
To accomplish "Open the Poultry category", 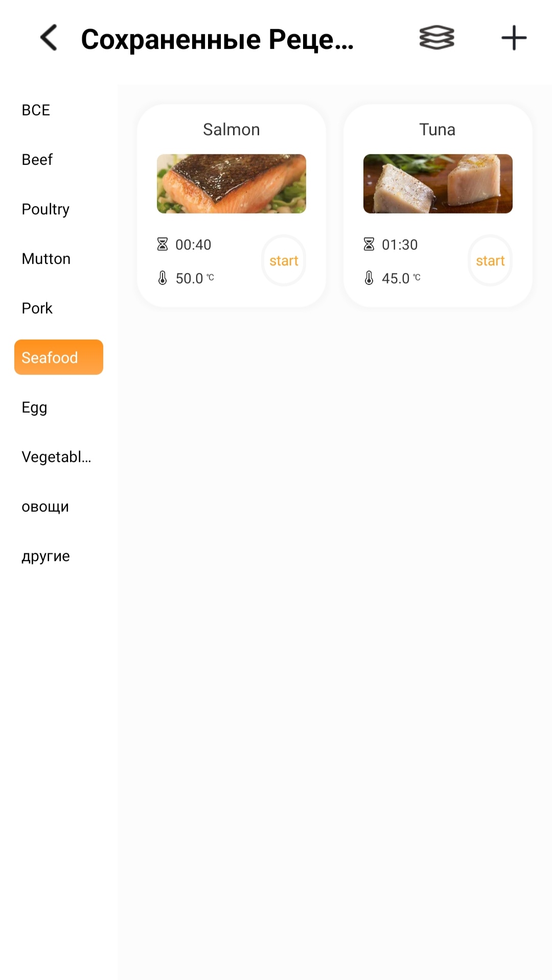I will click(45, 209).
